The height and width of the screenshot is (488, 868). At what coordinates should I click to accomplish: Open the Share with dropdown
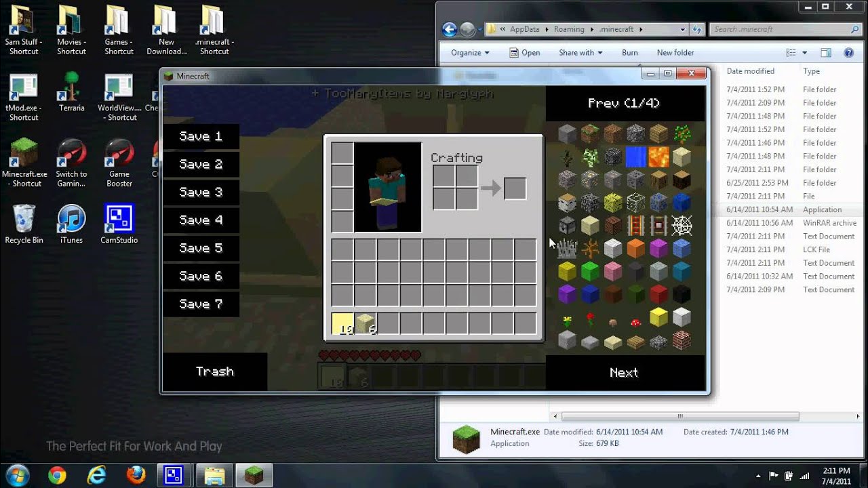point(580,53)
